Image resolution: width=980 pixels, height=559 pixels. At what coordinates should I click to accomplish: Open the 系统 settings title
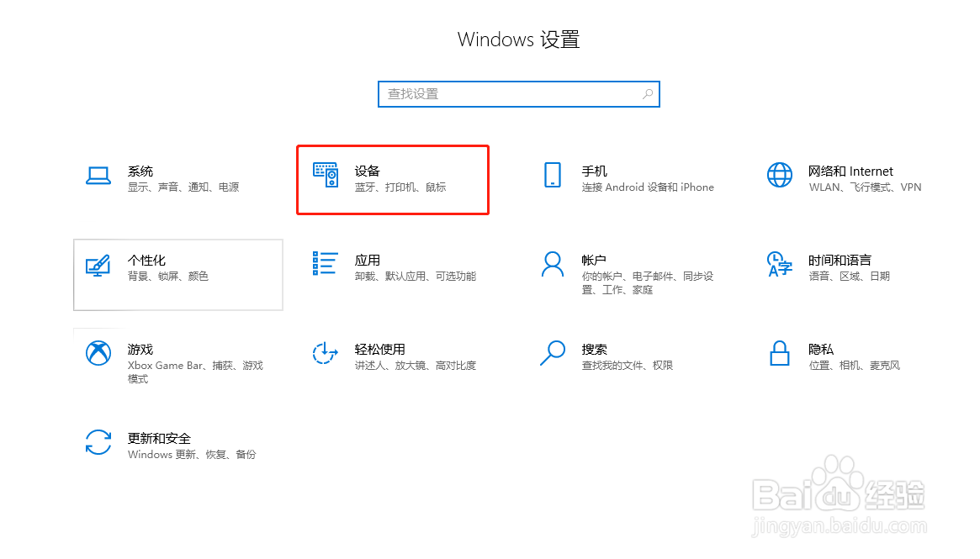click(140, 171)
